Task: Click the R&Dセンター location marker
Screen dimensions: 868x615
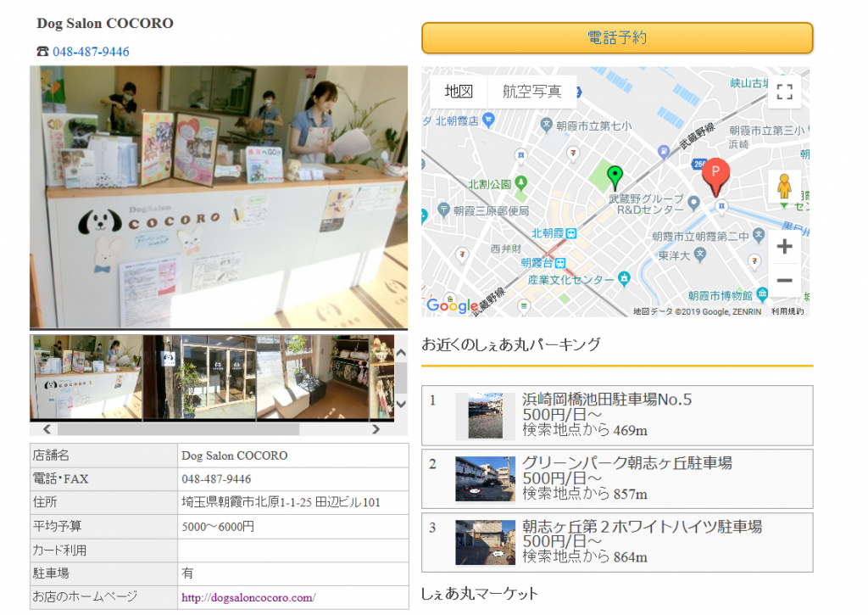Action: 693,204
